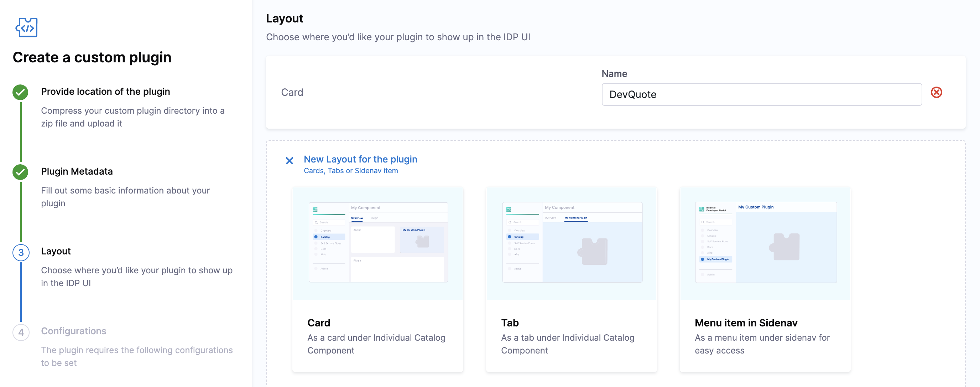Image resolution: width=980 pixels, height=387 pixels.
Task: Go to Plugin Metadata step
Action: pos(77,172)
